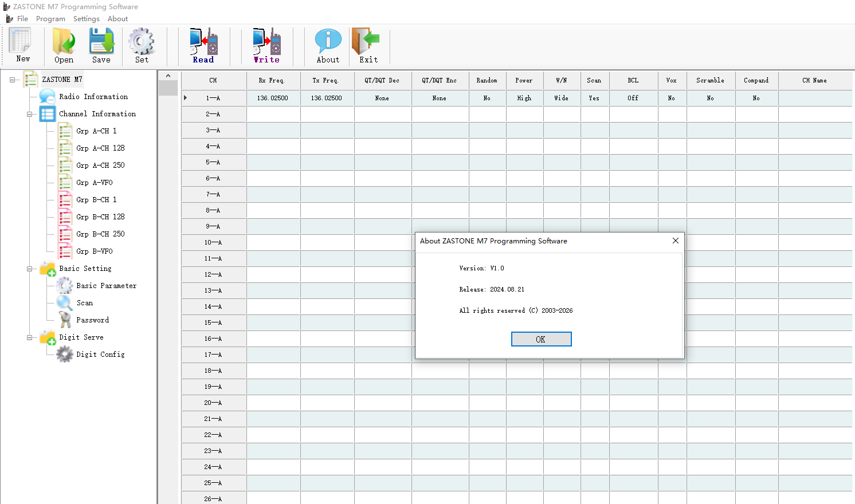Click the Digit Config gear icon
Screen dimensions: 855x504
[65, 355]
